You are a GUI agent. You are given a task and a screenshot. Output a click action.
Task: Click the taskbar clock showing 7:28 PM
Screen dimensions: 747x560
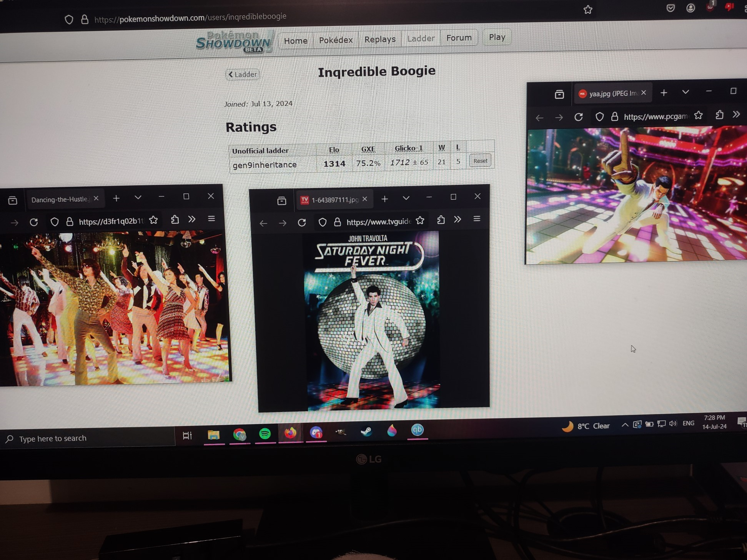(x=714, y=422)
